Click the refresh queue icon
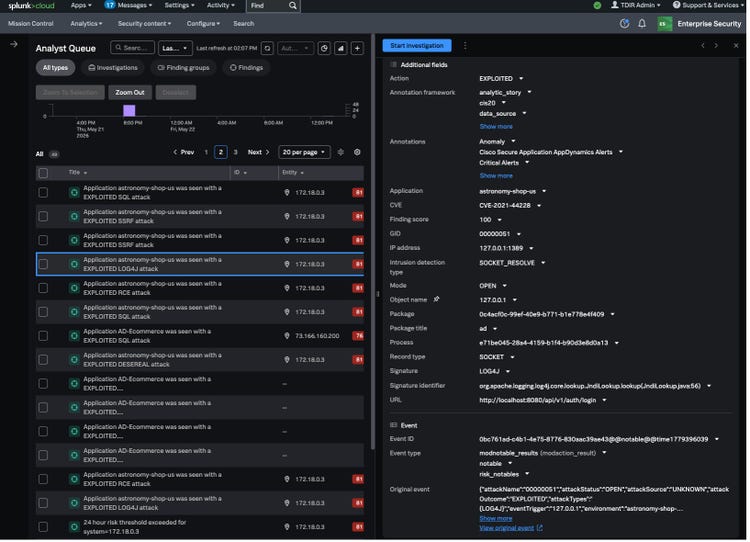Image resolution: width=750 pixels, height=542 pixels. coord(268,48)
